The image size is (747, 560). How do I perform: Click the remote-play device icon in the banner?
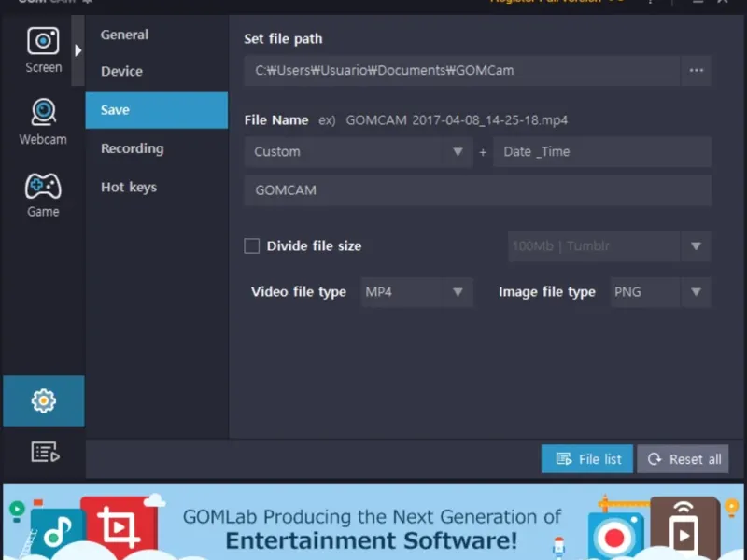click(x=684, y=527)
